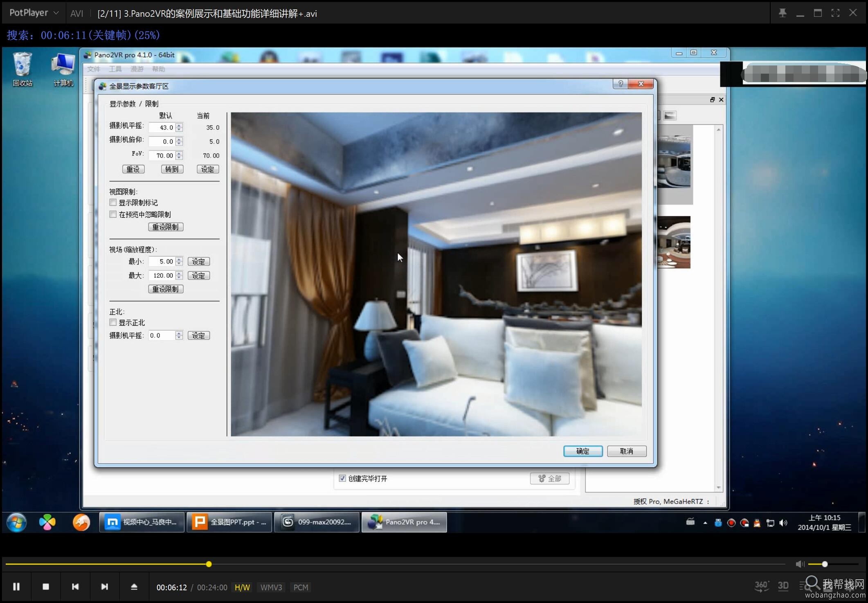Viewport: 868px width, 603px height.
Task: Click the 全部 button in Pano2VR
Action: pos(550,478)
